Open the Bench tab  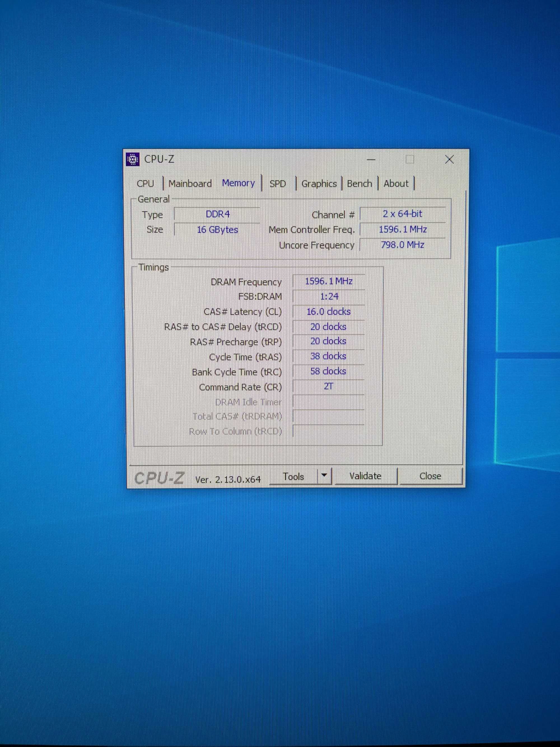point(359,184)
